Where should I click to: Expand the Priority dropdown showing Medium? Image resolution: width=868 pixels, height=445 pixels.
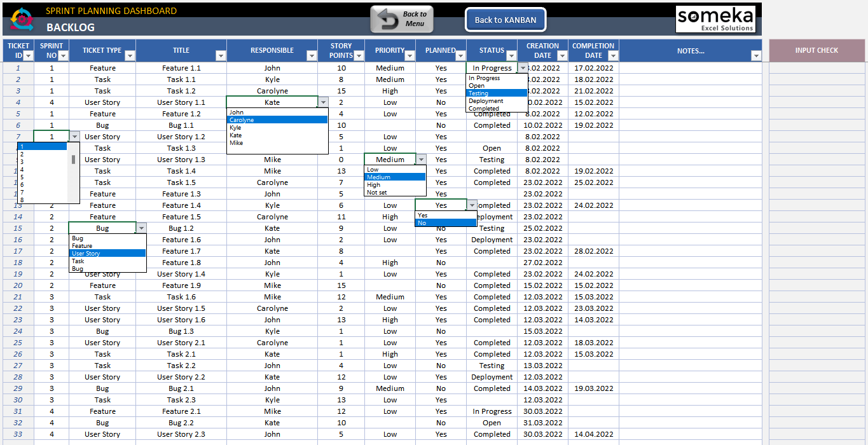[421, 160]
